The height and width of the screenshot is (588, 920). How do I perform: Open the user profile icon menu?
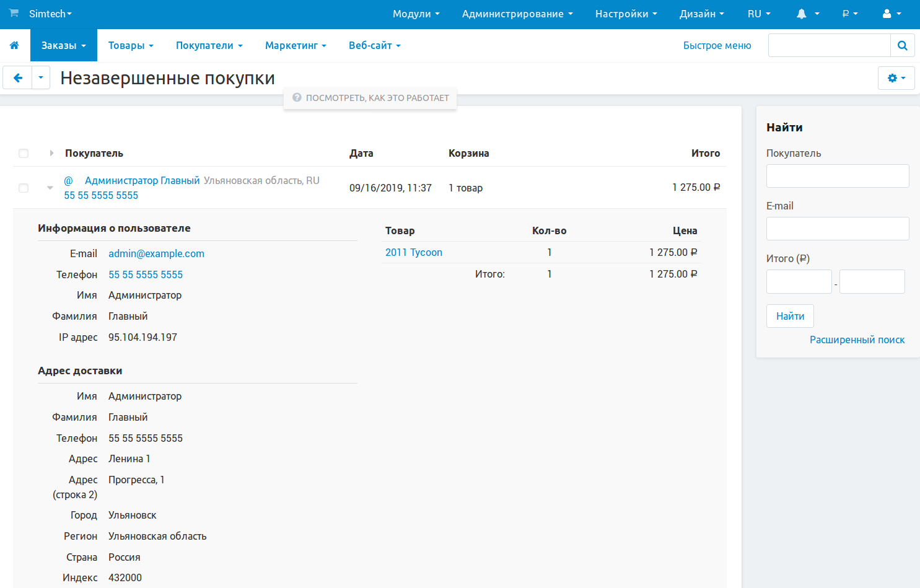tap(887, 14)
